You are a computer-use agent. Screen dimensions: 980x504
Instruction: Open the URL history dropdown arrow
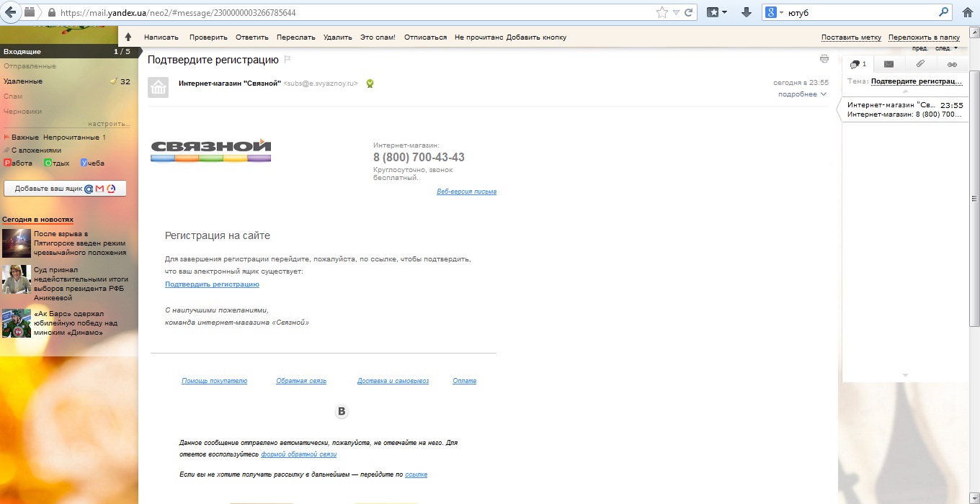click(676, 13)
